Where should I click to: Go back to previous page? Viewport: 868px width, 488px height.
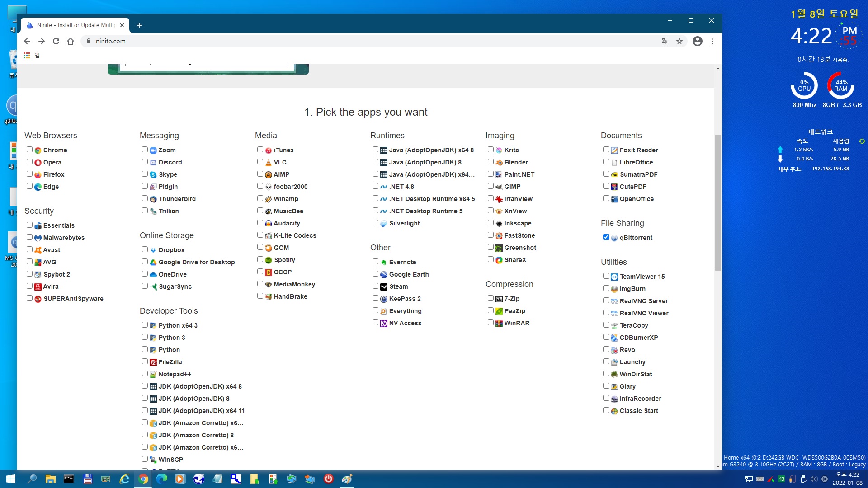[27, 41]
